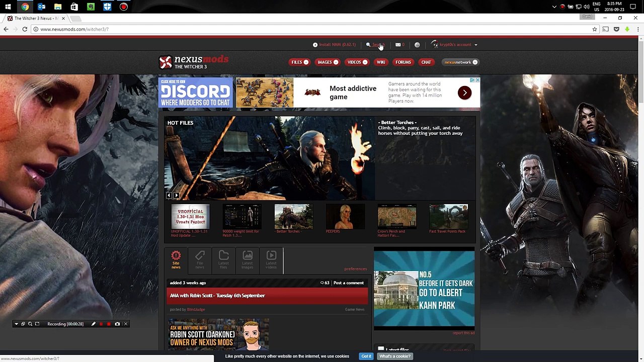Click the kryptOs account avatar icon
The height and width of the screenshot is (362, 644).
[435, 45]
